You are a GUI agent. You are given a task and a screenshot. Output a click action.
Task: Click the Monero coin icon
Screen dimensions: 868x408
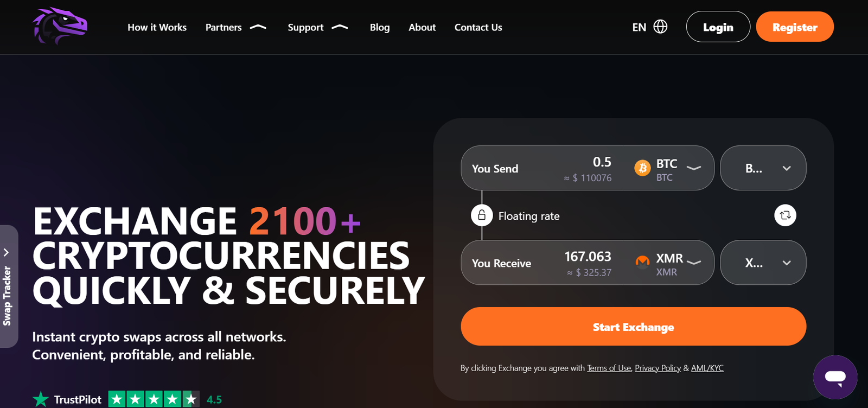coord(642,263)
